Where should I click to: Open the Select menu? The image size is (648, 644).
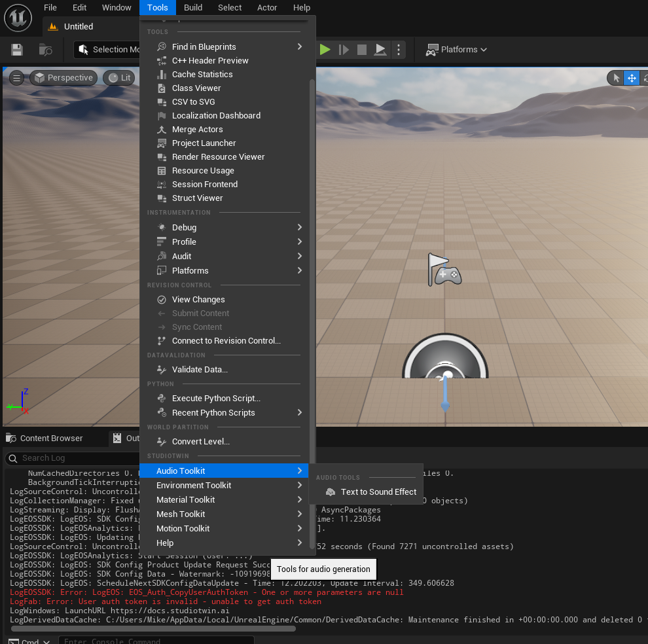tap(230, 7)
